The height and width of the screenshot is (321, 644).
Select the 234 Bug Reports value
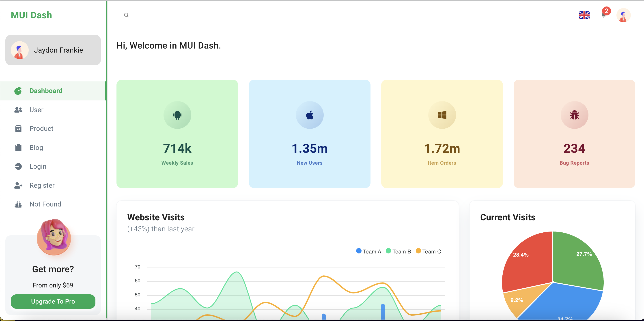point(574,148)
